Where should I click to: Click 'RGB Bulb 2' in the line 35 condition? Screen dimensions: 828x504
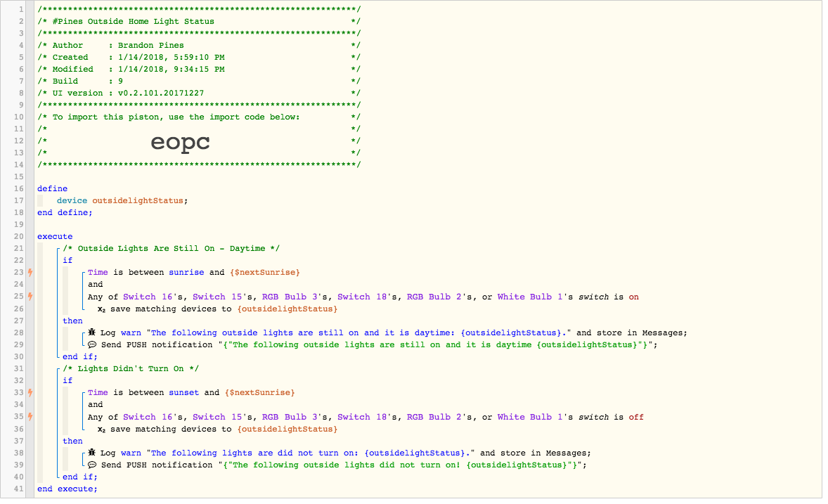[x=434, y=418]
